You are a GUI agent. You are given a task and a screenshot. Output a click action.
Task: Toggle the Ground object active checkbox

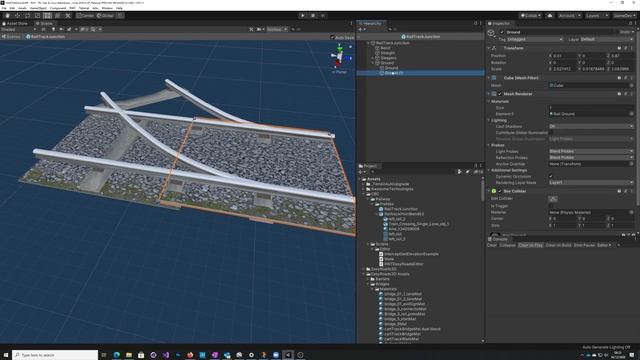502,32
